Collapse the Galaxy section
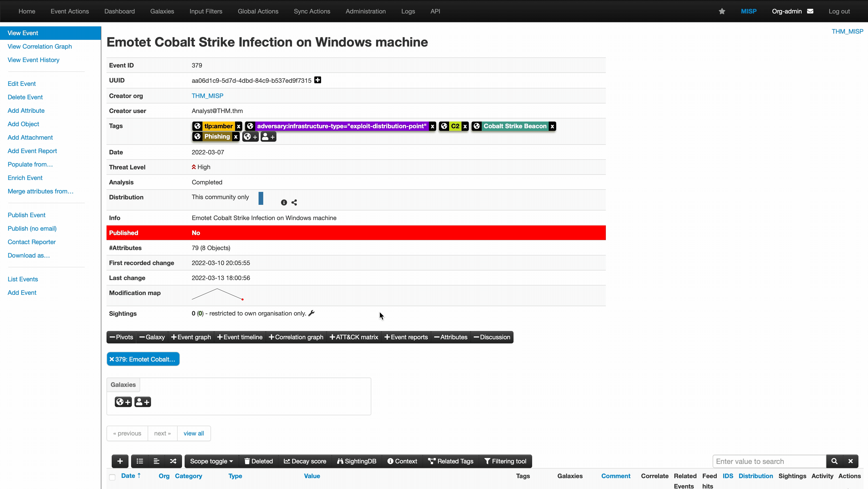This screenshot has height=489, width=868. (x=152, y=337)
